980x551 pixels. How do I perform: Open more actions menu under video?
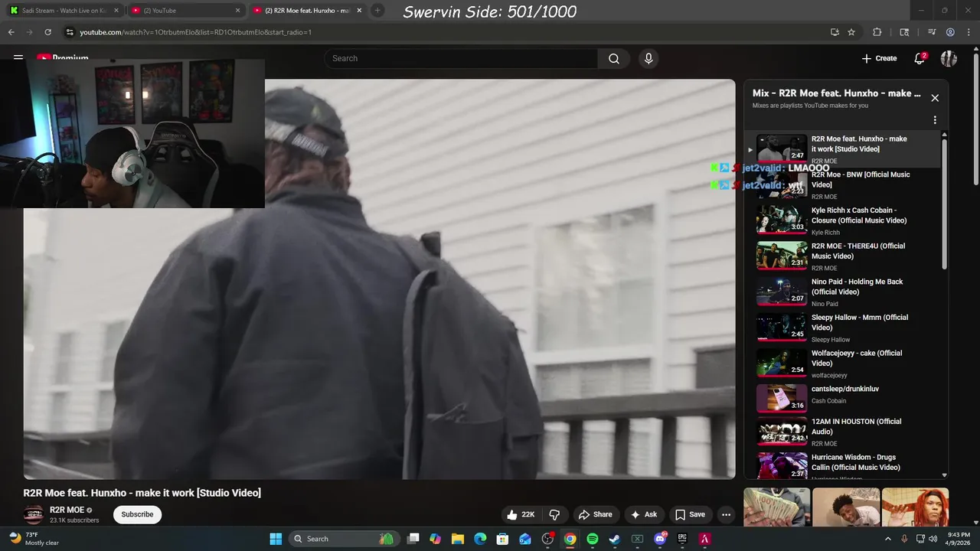(x=726, y=514)
